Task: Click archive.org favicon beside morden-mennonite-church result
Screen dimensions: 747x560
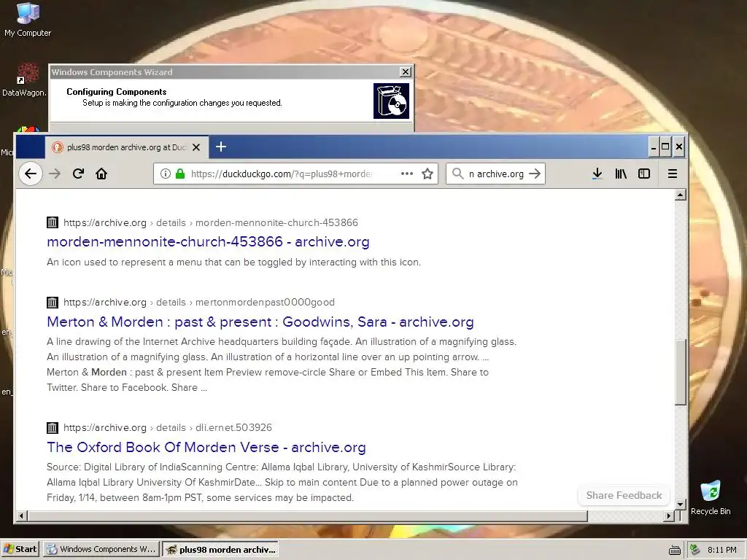Action: [53, 222]
